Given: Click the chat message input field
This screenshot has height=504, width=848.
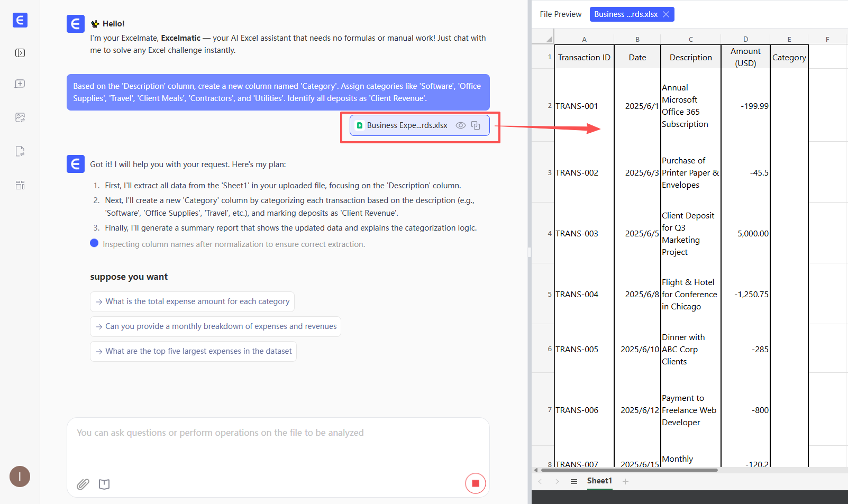Looking at the screenshot, I should click(x=278, y=444).
